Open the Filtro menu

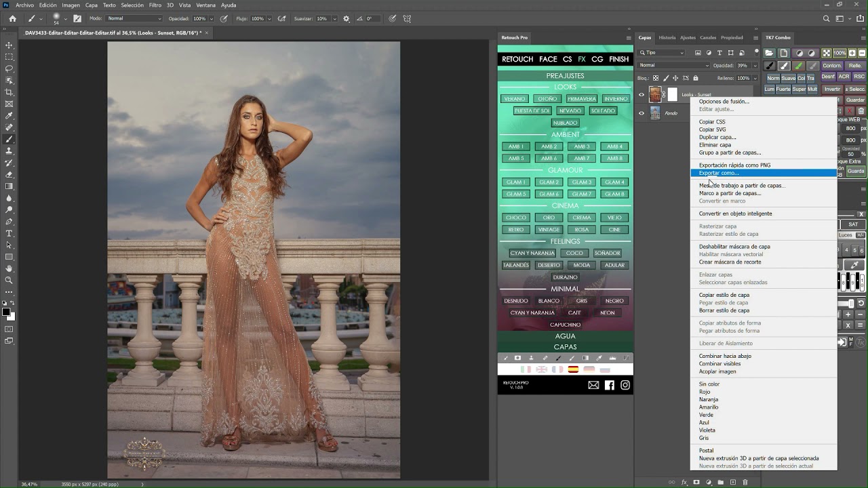point(155,5)
